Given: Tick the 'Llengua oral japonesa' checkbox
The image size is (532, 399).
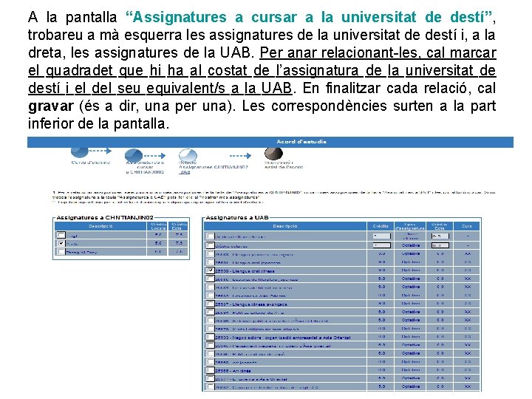Looking at the screenshot, I should click(x=211, y=262).
